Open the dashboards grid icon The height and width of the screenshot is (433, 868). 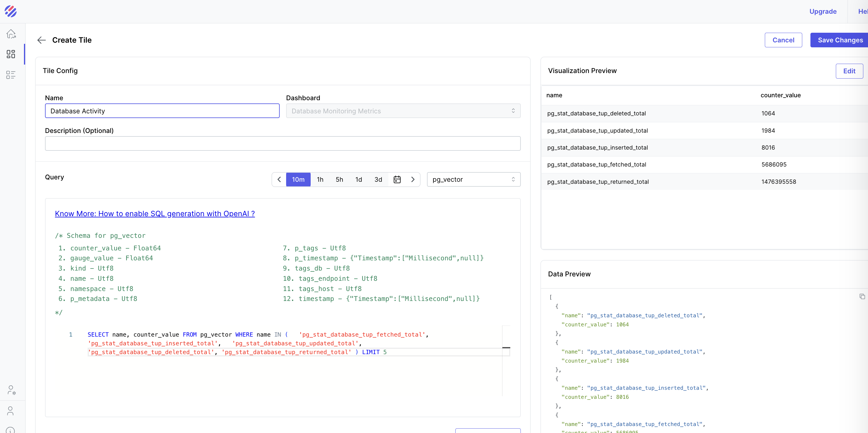click(x=11, y=54)
